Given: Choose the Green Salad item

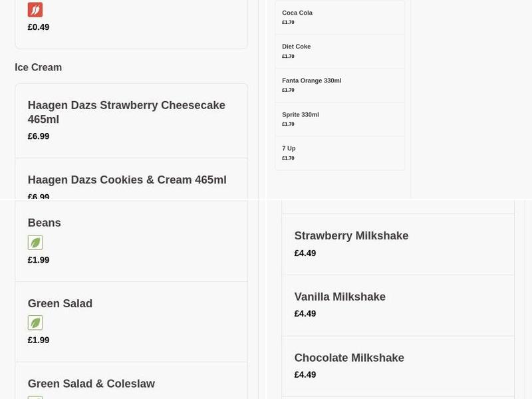Looking at the screenshot, I should (60, 304).
